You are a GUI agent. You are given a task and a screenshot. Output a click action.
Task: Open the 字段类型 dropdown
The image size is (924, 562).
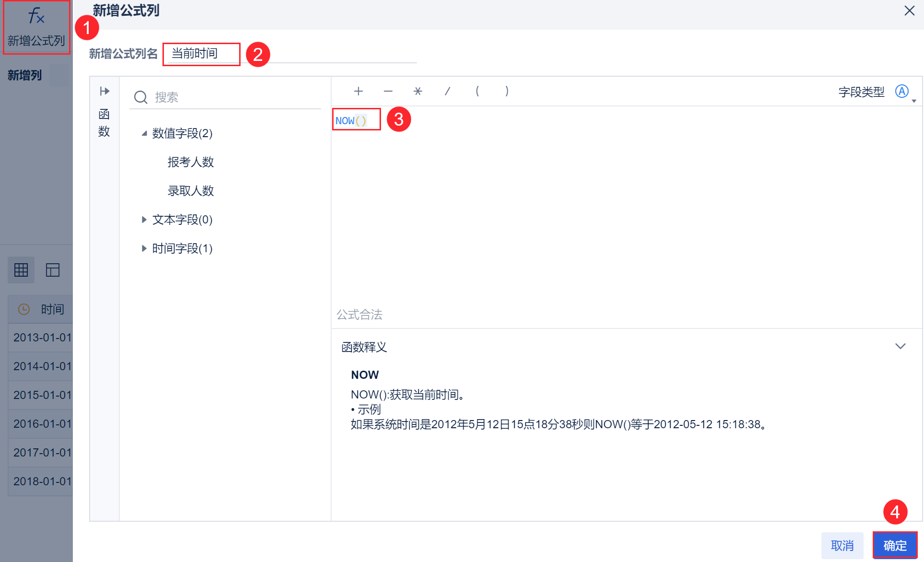[905, 92]
